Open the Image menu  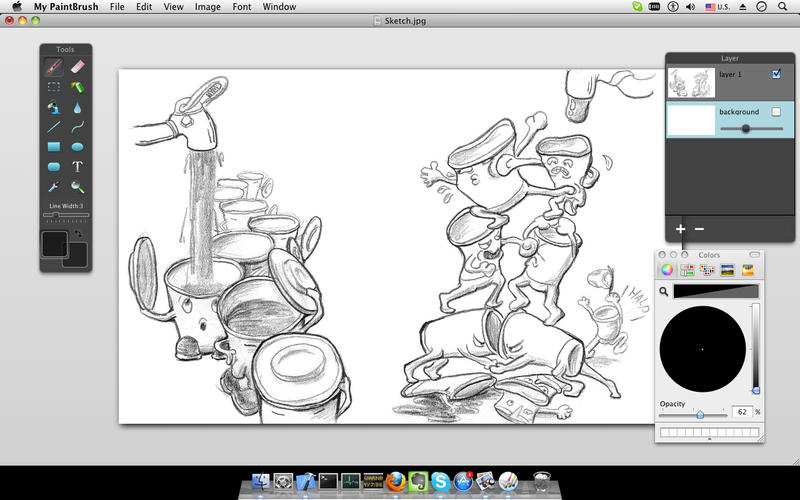208,7
